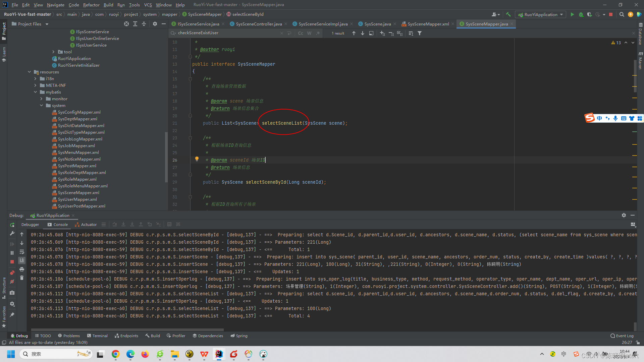Viewport: 644px width, 362px height.
Task: Click the View Breakpoints red circles icon
Action: point(12,273)
